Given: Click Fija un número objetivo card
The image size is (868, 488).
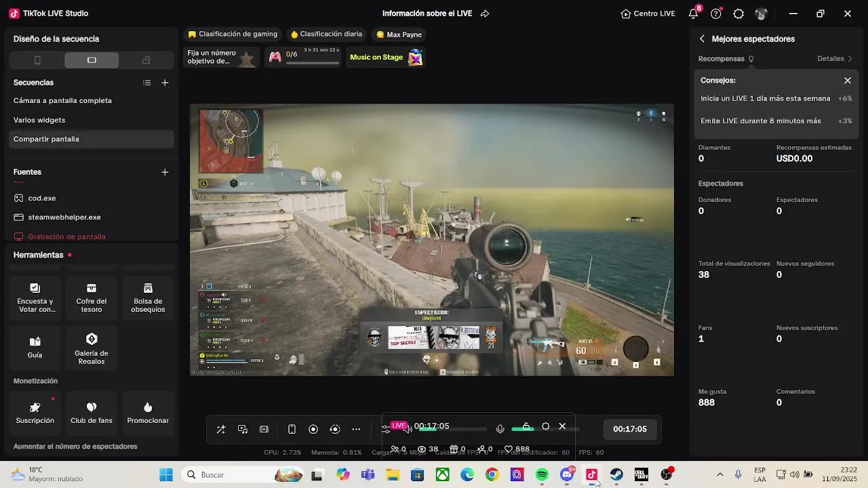Looking at the screenshot, I should click(x=221, y=58).
